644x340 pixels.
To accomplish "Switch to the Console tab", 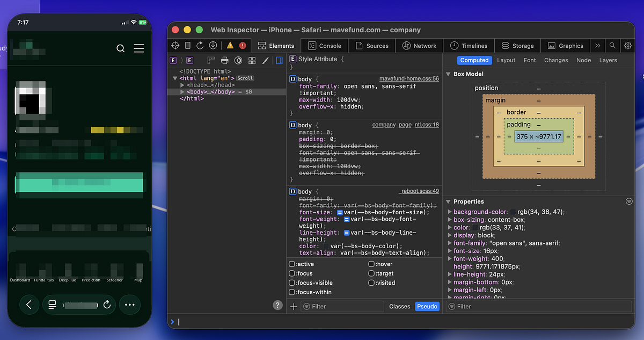I will pyautogui.click(x=325, y=46).
